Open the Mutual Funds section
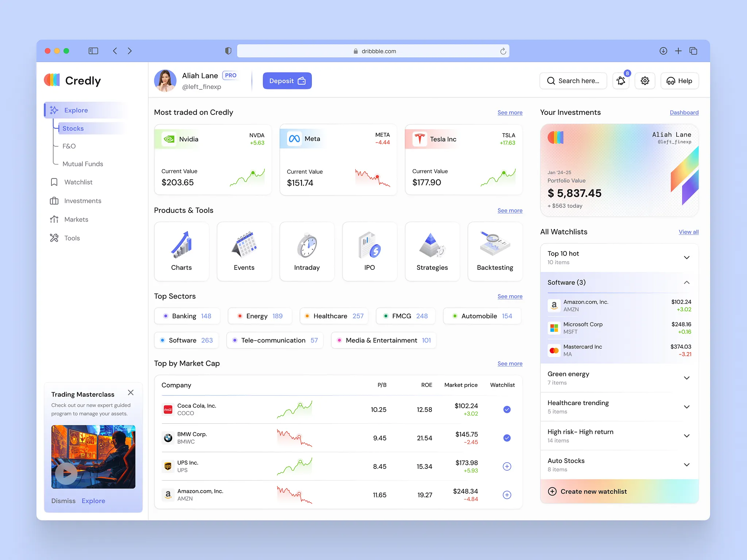 point(82,164)
